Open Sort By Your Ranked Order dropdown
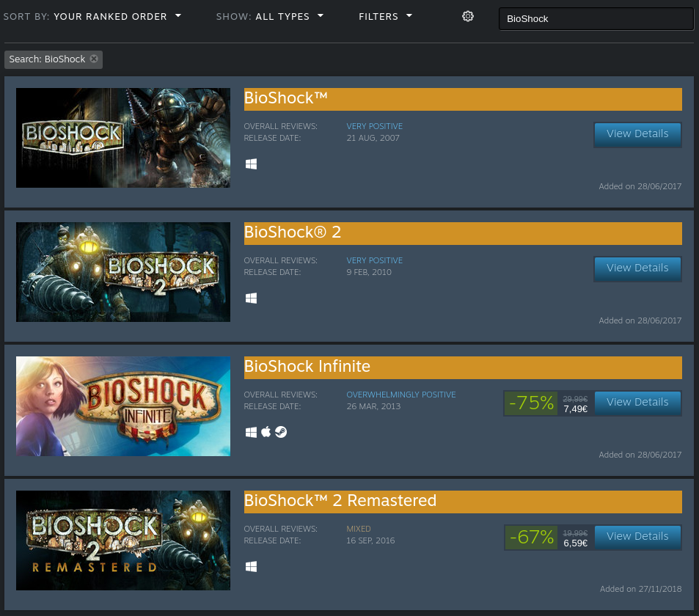The height and width of the screenshot is (616, 699). (x=92, y=16)
